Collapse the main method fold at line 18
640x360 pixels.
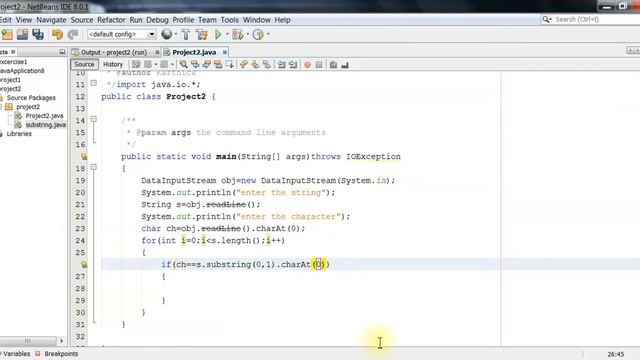(x=93, y=167)
